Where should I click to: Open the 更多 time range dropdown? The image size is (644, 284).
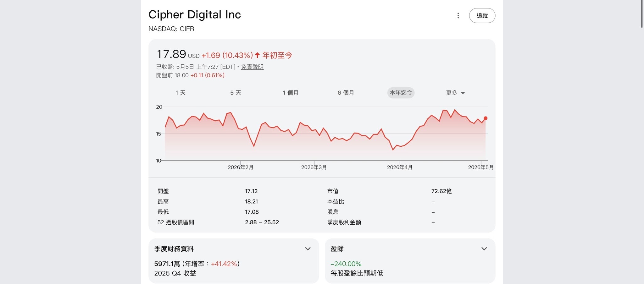point(455,93)
